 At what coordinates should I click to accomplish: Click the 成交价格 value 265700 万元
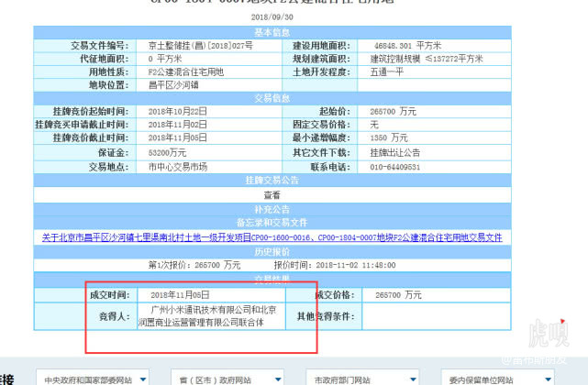(x=393, y=295)
